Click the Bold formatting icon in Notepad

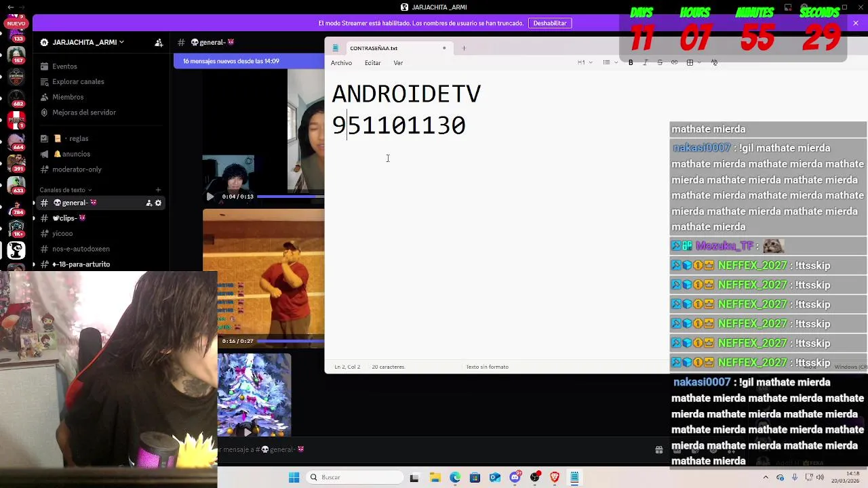(x=631, y=62)
